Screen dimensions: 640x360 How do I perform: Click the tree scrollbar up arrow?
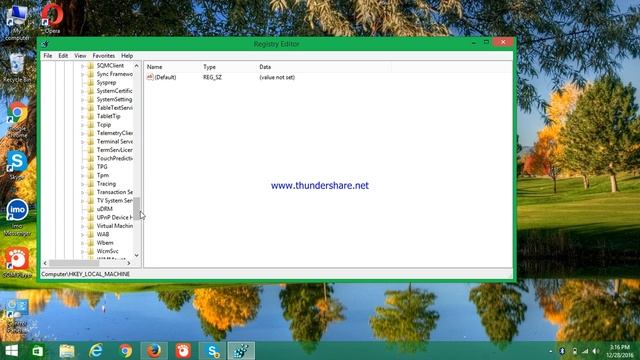tap(137, 66)
